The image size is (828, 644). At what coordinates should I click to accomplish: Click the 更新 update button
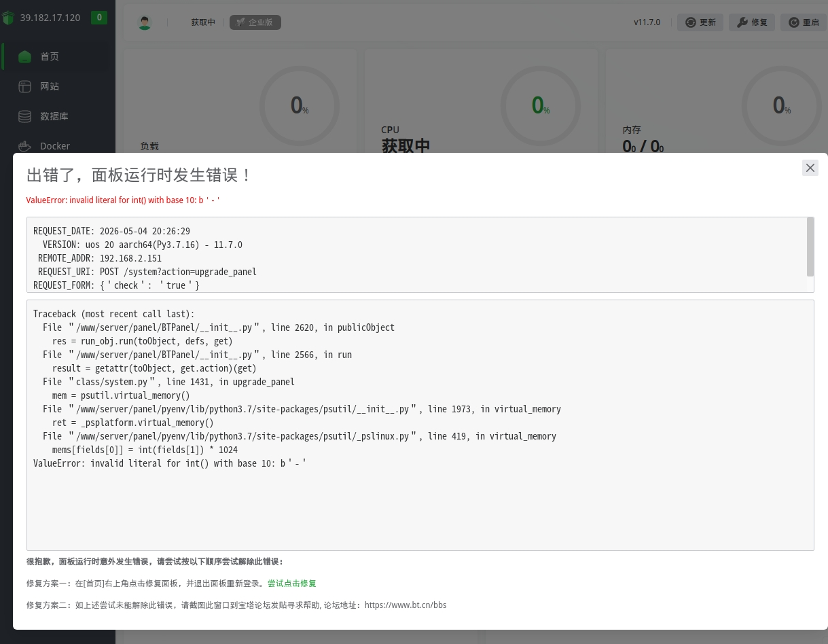coord(700,22)
